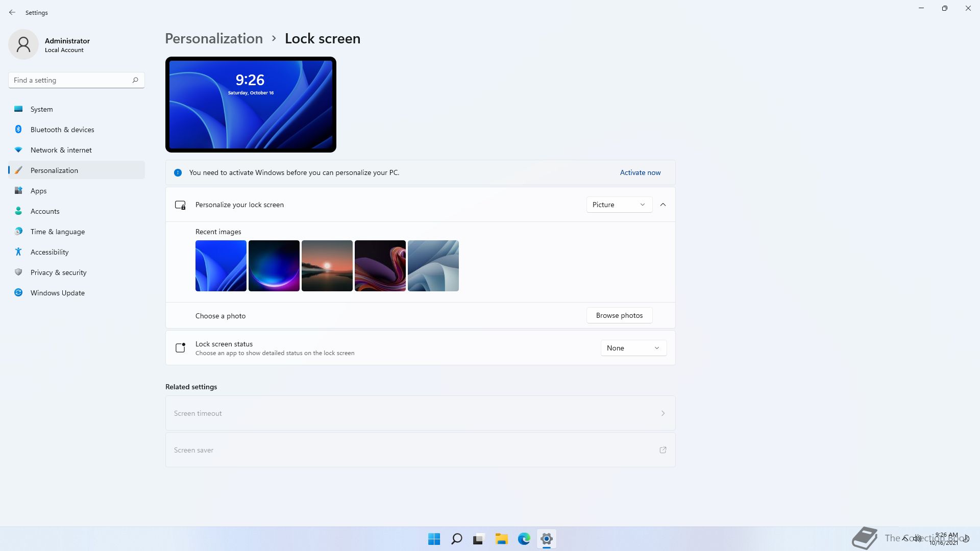Select blue bloom recent image
This screenshot has width=980, height=551.
click(221, 266)
